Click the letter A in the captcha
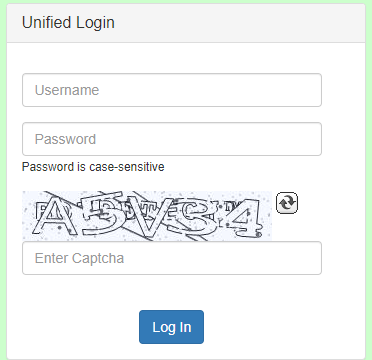Screen dimensions: 372x360 56,217
